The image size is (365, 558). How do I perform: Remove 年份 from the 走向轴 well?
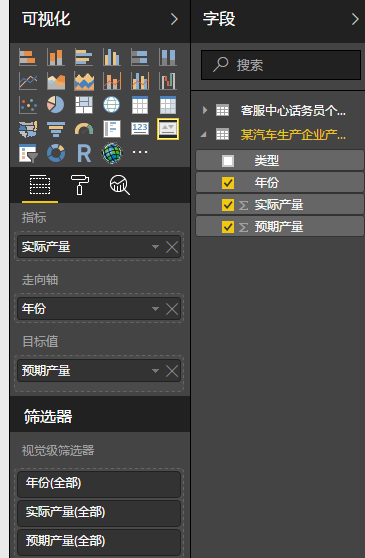point(172,309)
